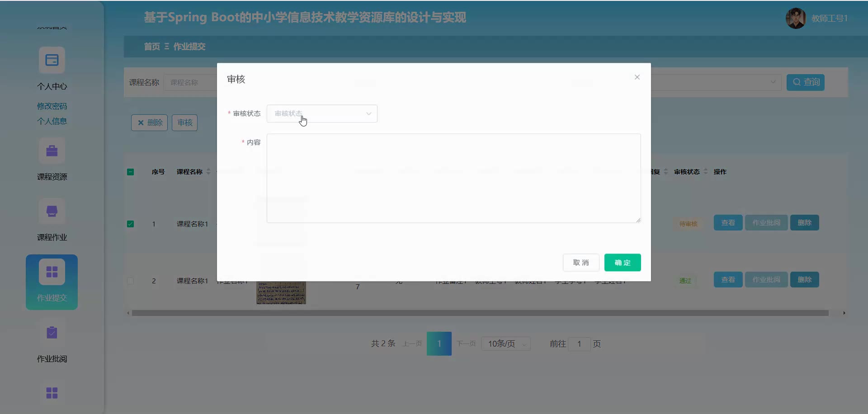Click the user avatar picture
The image size is (868, 414).
(x=796, y=19)
